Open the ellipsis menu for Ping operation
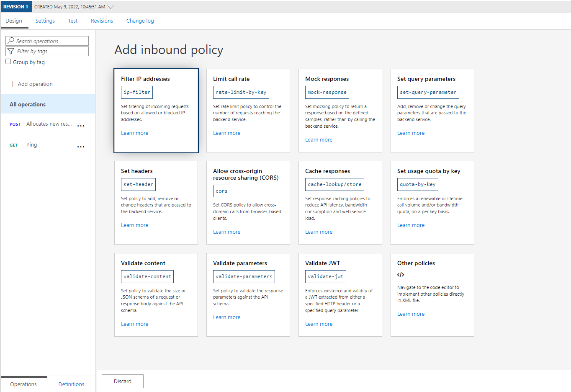 [81, 147]
